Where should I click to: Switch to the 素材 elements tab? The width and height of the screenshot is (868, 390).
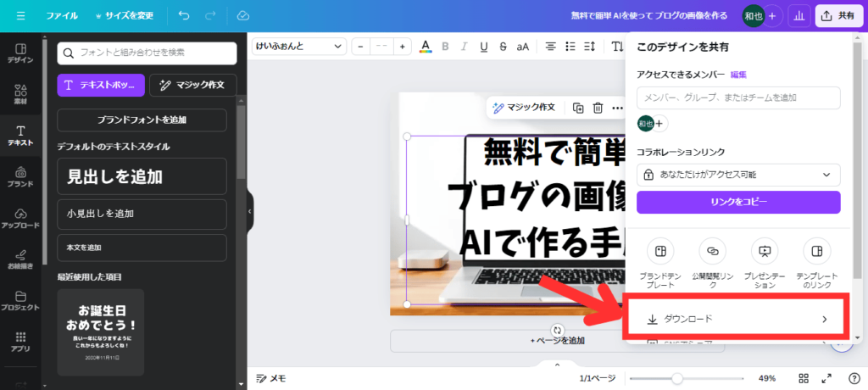coord(20,94)
